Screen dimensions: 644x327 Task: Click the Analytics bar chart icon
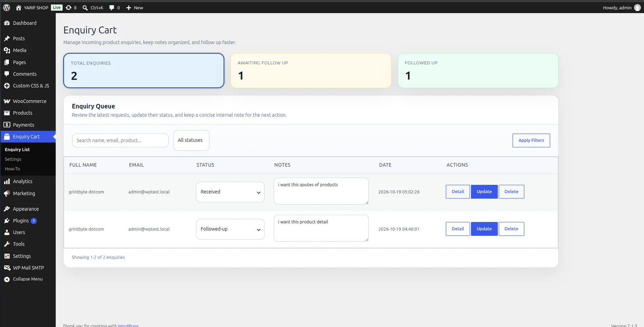click(7, 182)
